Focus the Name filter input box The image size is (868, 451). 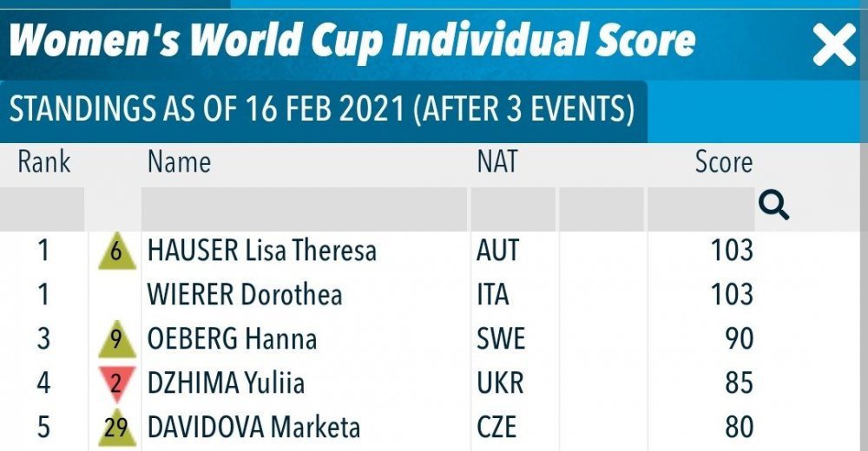point(304,209)
